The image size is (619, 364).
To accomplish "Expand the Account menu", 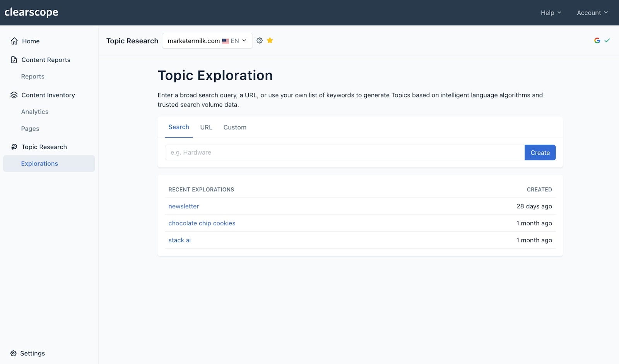I will (592, 13).
